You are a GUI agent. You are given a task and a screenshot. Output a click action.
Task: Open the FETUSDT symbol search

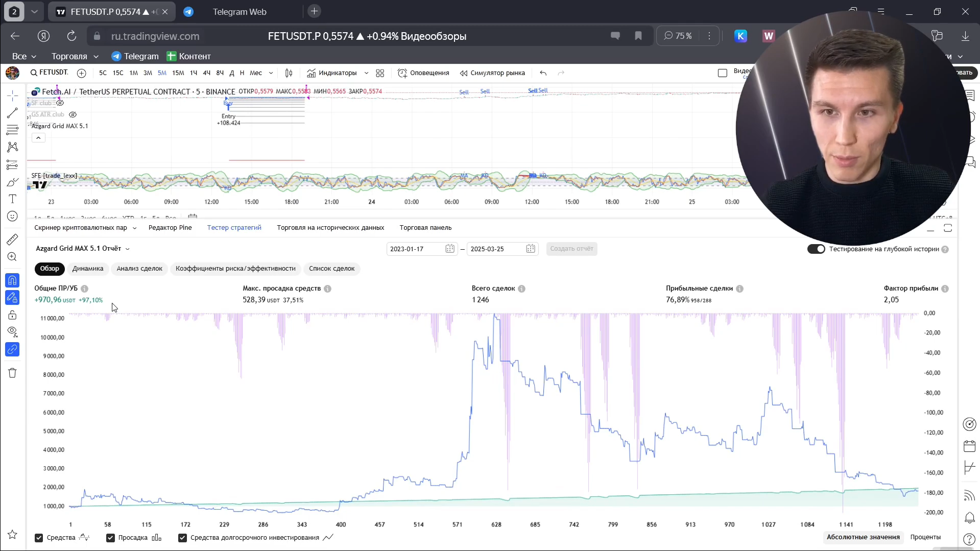tap(49, 73)
